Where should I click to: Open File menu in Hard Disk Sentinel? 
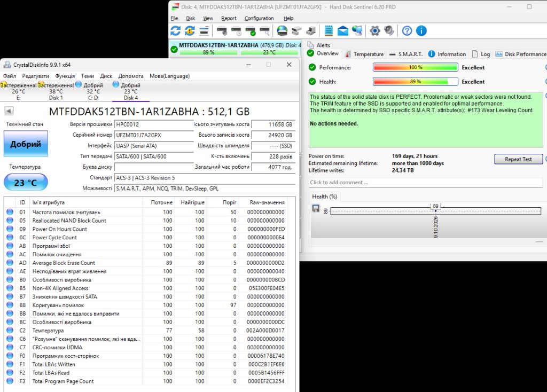click(x=174, y=18)
